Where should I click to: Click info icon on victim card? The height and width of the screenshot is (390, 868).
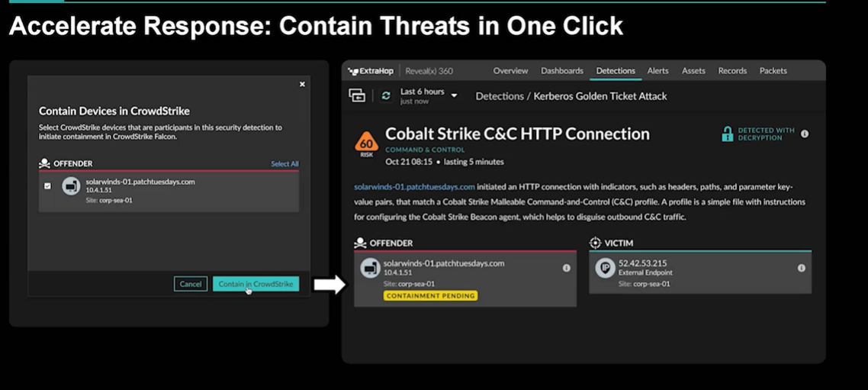click(801, 268)
